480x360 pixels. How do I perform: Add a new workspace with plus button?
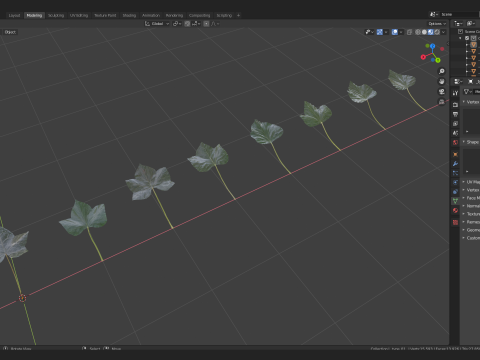pos(238,15)
